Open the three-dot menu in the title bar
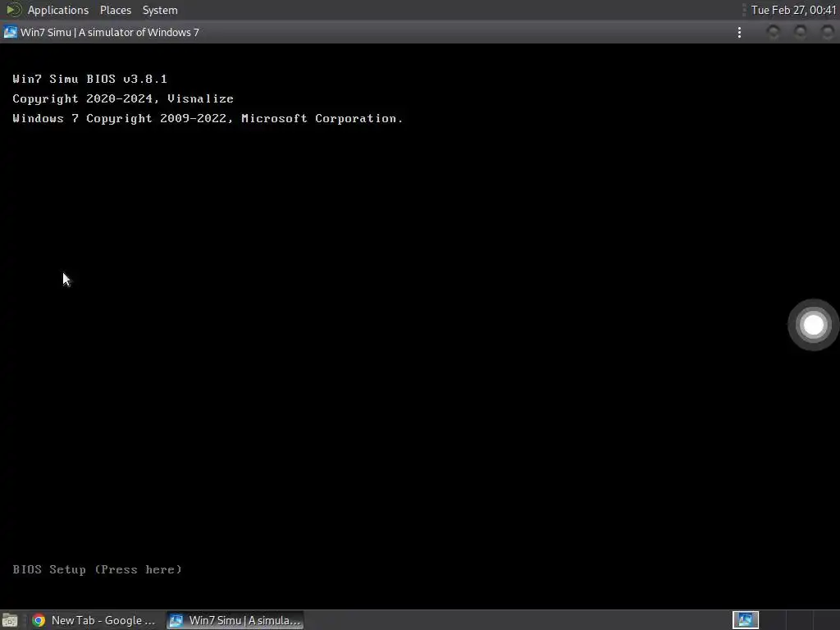The height and width of the screenshot is (630, 840). [739, 33]
